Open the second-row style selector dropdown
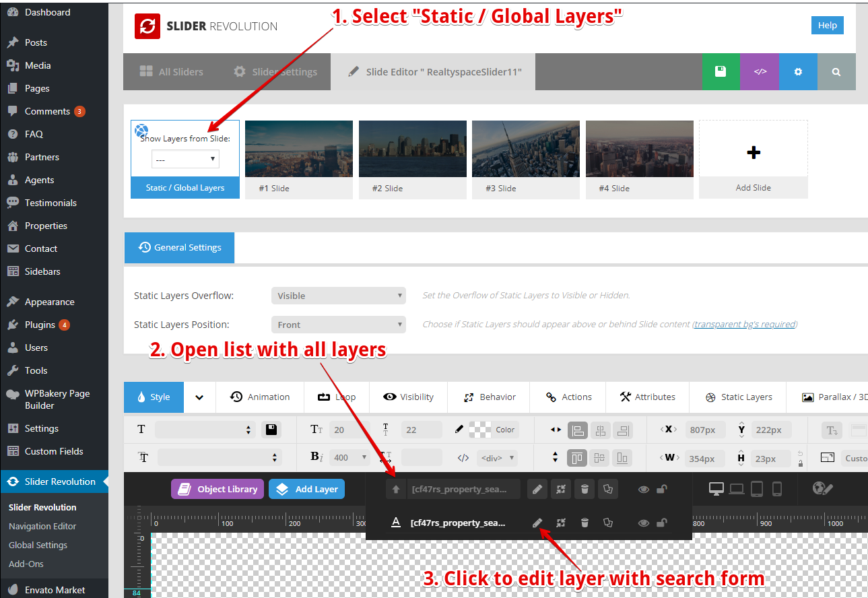This screenshot has width=868, height=598. click(219, 458)
